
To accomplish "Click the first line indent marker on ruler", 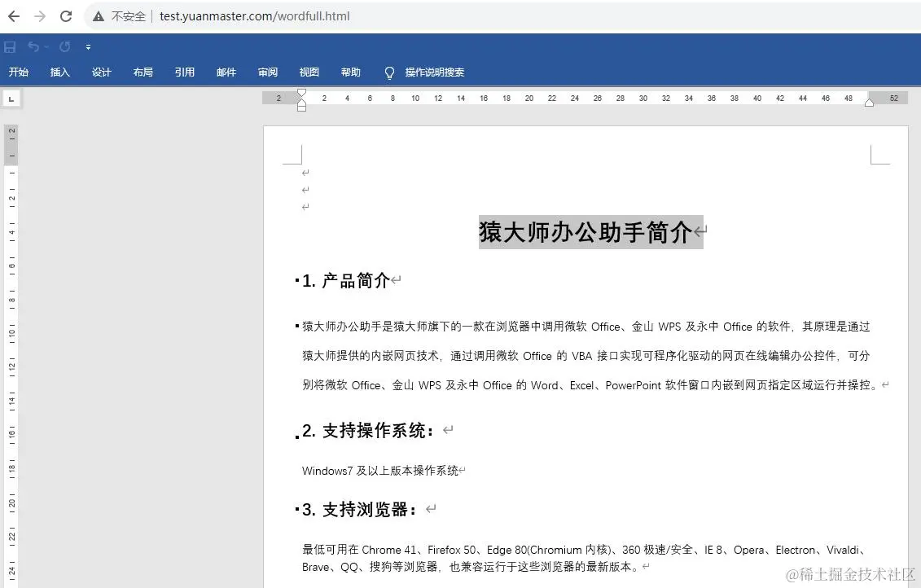I will [x=301, y=93].
